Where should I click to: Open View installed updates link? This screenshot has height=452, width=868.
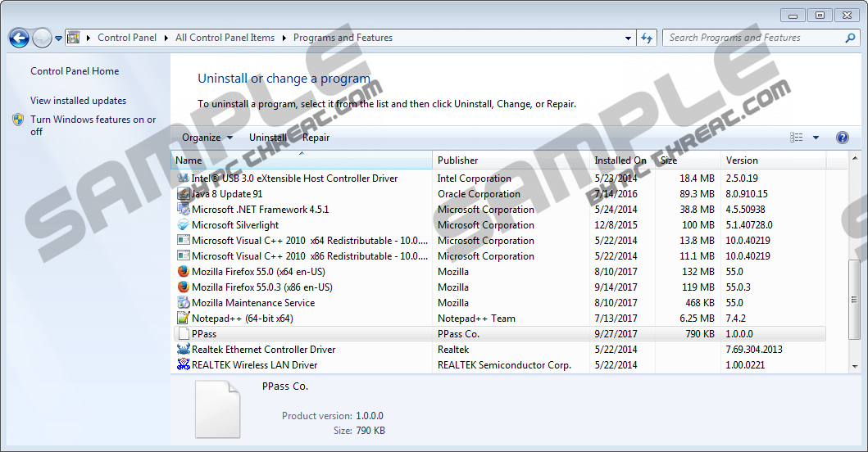coord(78,101)
